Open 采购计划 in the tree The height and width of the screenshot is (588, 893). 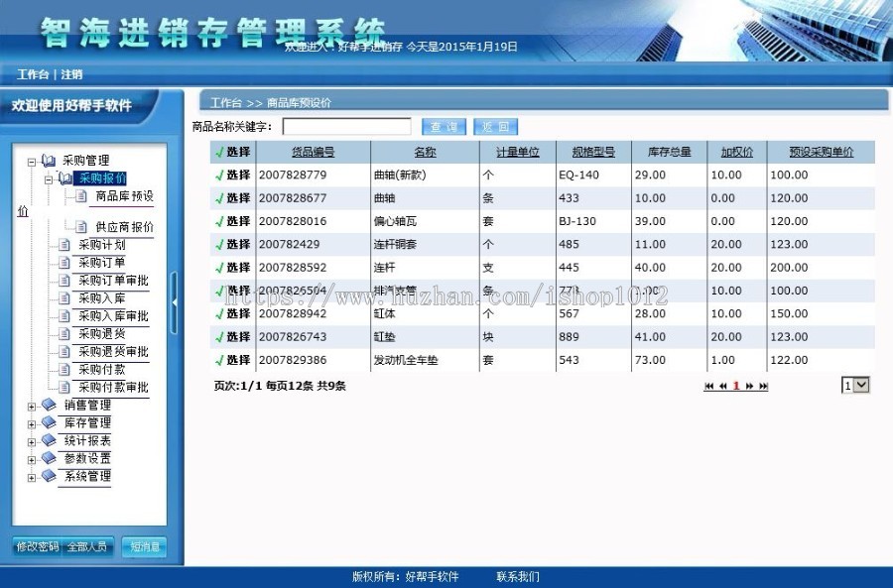[x=102, y=245]
